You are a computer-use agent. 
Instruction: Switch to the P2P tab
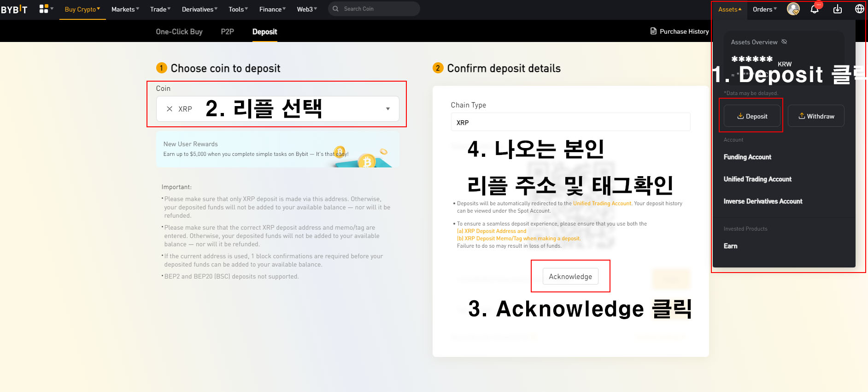227,31
